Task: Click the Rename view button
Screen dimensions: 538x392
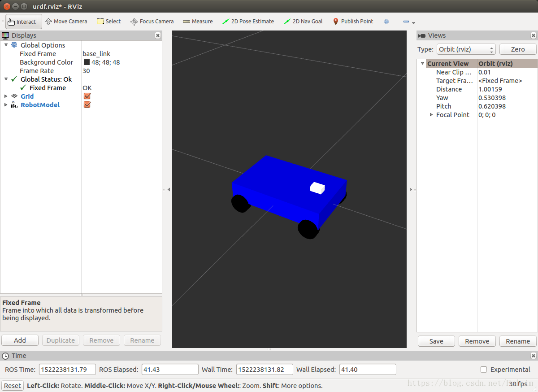Action: tap(518, 341)
